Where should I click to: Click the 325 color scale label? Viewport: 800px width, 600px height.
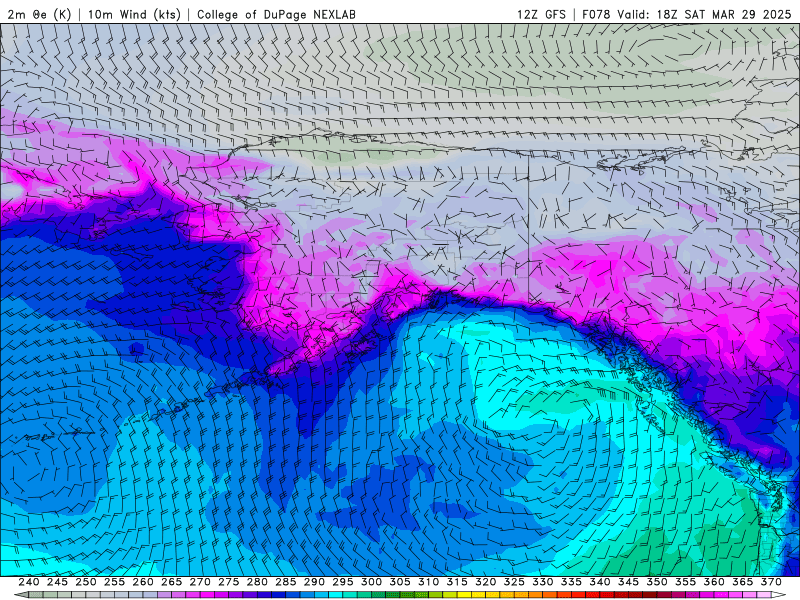click(514, 582)
